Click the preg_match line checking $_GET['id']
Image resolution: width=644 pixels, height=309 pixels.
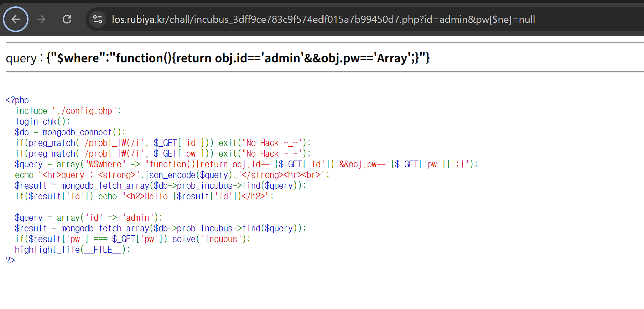(163, 143)
